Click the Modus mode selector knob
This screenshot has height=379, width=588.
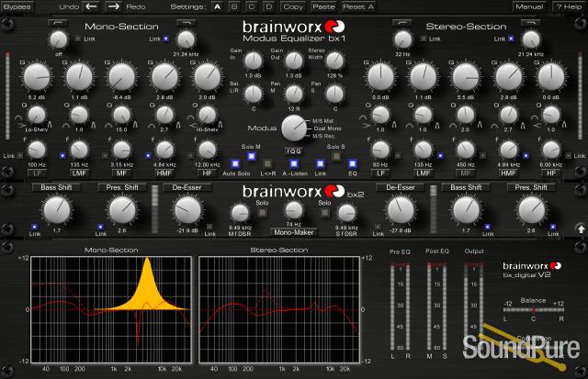(x=294, y=128)
